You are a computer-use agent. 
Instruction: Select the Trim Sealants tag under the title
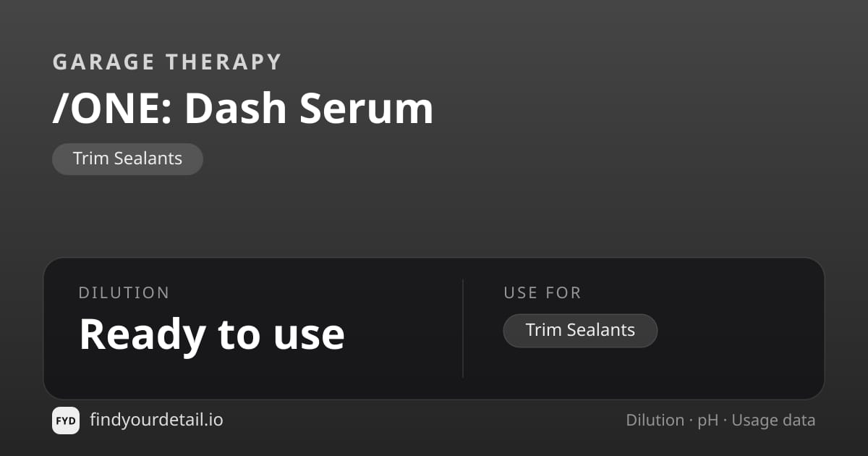point(127,159)
